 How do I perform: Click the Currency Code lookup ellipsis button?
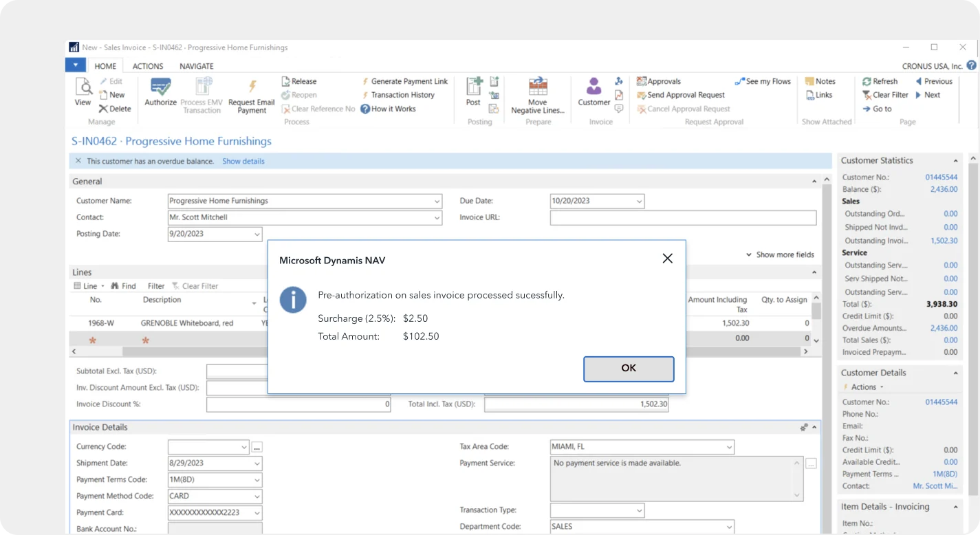[257, 447]
